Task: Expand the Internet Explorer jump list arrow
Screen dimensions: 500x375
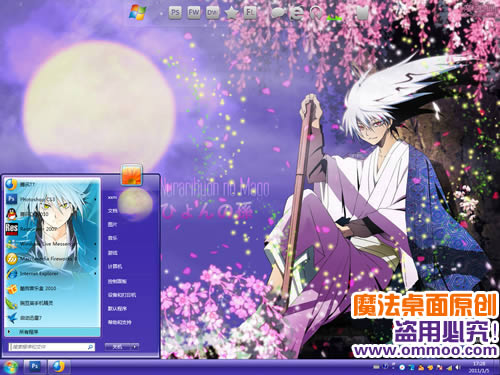Action: click(96, 274)
